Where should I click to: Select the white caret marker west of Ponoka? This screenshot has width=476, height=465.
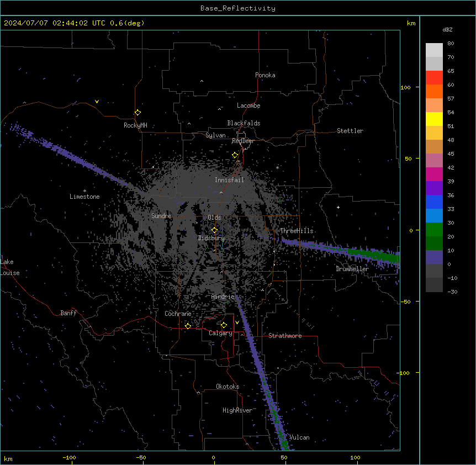202,81
